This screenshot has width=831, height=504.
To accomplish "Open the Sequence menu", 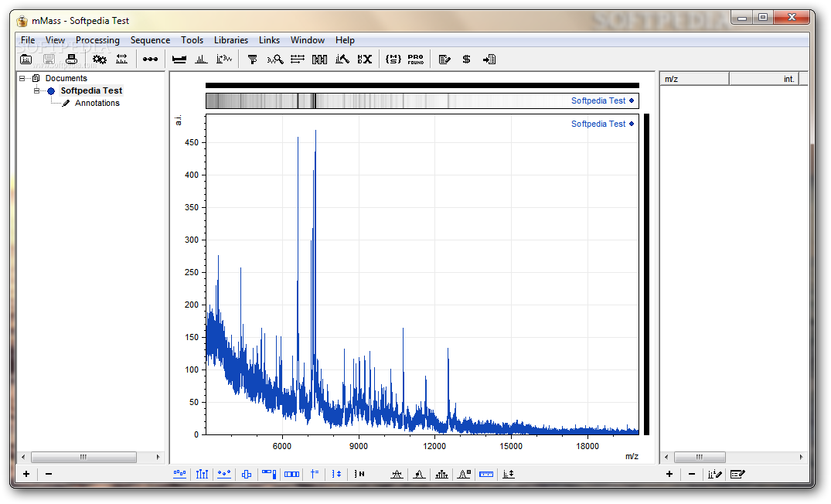I will [x=151, y=40].
